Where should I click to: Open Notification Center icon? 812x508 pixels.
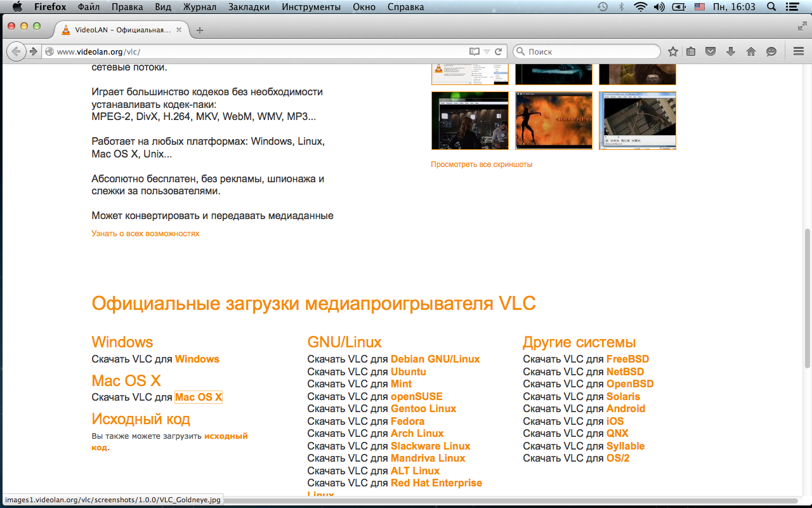[793, 7]
